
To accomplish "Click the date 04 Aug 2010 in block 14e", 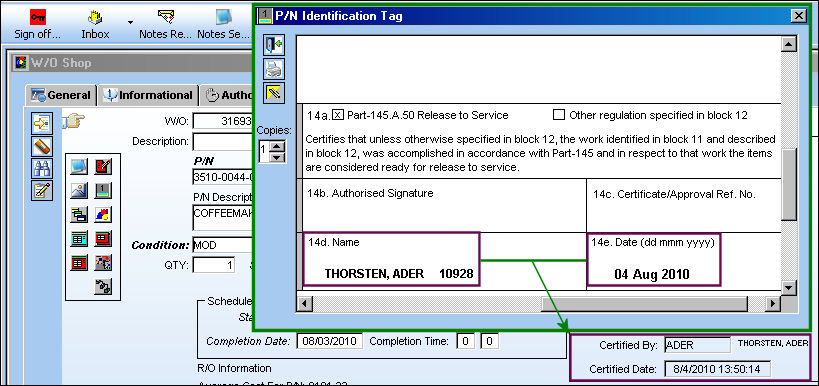I will [652, 274].
